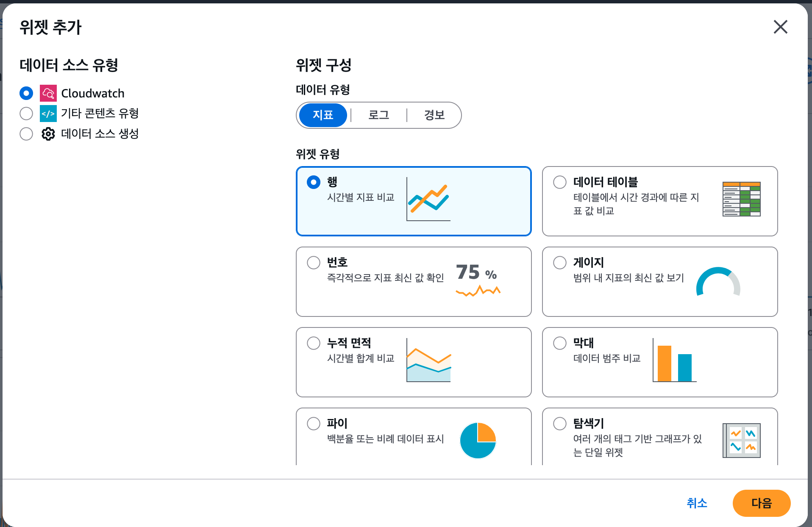Click the bar chart icon in 막대 card
This screenshot has height=527, width=812.
[674, 361]
